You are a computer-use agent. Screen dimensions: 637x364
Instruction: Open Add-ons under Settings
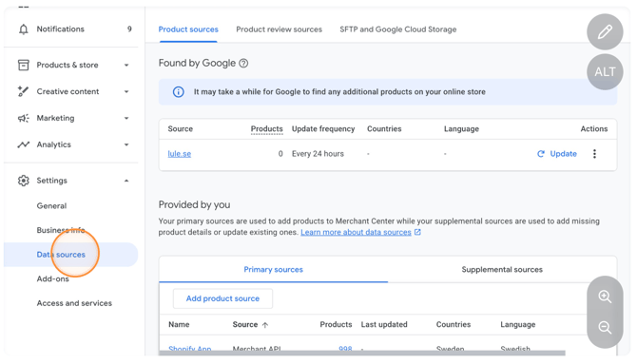pos(53,278)
